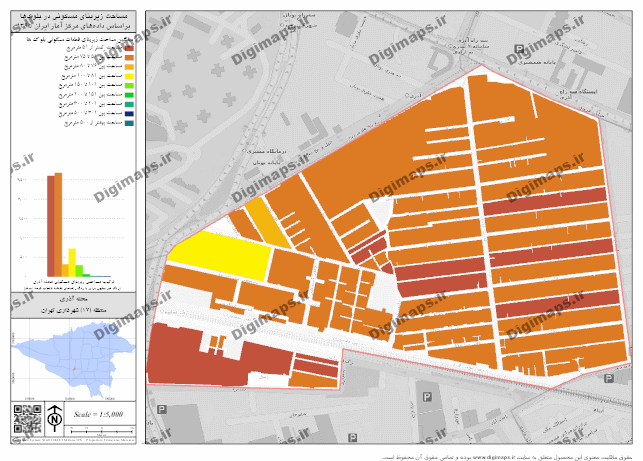Click the amber legend swatch for 76–80 square meters
Viewport: 643px width, 461px height.
click(x=129, y=67)
